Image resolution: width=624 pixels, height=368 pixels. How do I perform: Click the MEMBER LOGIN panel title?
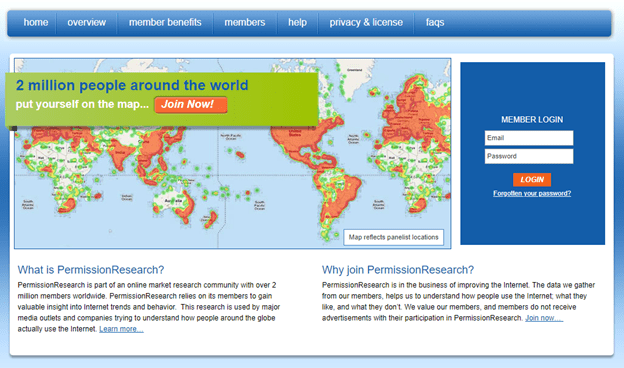tap(532, 119)
